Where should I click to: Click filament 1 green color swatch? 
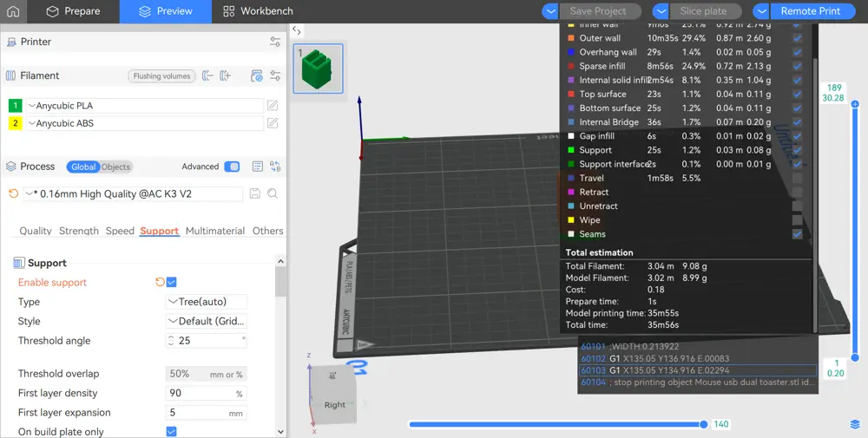click(x=15, y=105)
